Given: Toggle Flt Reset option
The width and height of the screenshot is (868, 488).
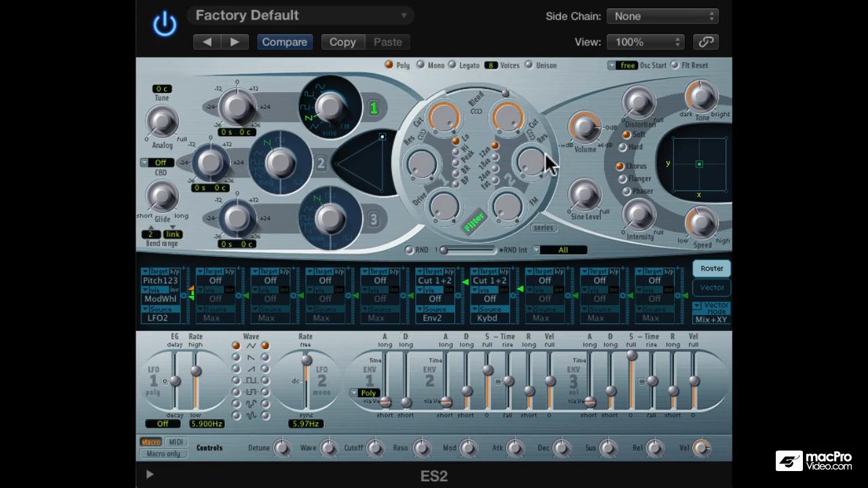Looking at the screenshot, I should point(675,65).
